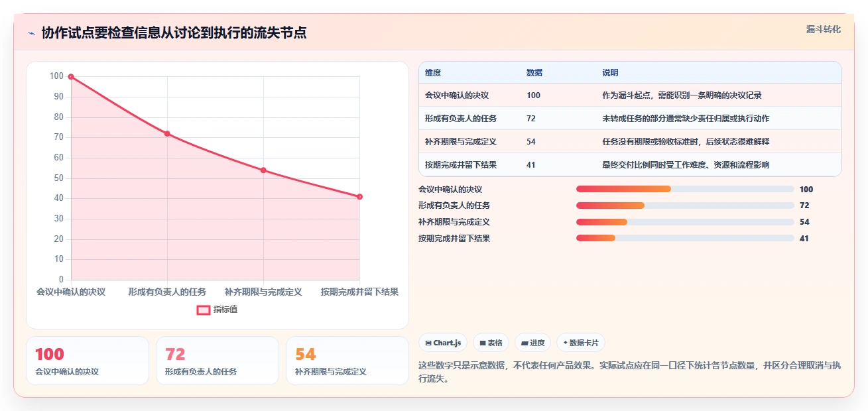Screen dimensions: 868x411
Task: Click the 漏斗转化 label in header
Action: pos(824,29)
